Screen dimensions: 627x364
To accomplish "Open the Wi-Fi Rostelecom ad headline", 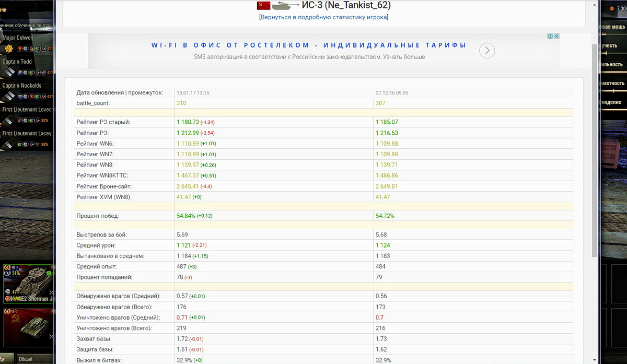I will tap(308, 45).
